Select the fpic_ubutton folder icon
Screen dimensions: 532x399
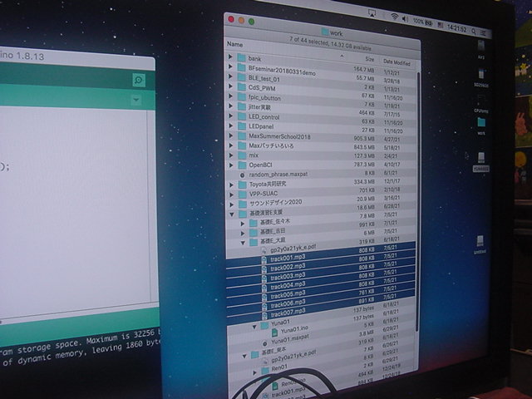point(242,97)
